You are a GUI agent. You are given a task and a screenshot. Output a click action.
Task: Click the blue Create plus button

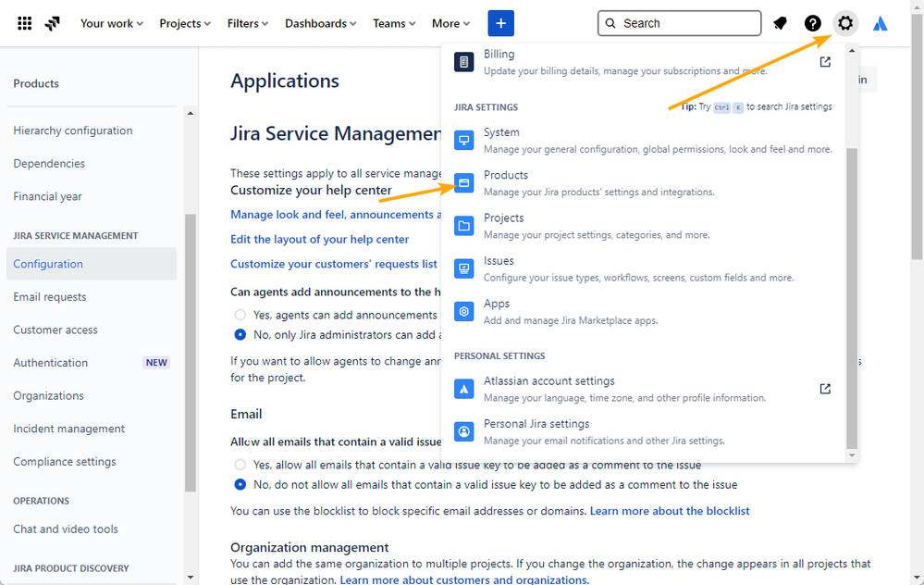pyautogui.click(x=501, y=23)
